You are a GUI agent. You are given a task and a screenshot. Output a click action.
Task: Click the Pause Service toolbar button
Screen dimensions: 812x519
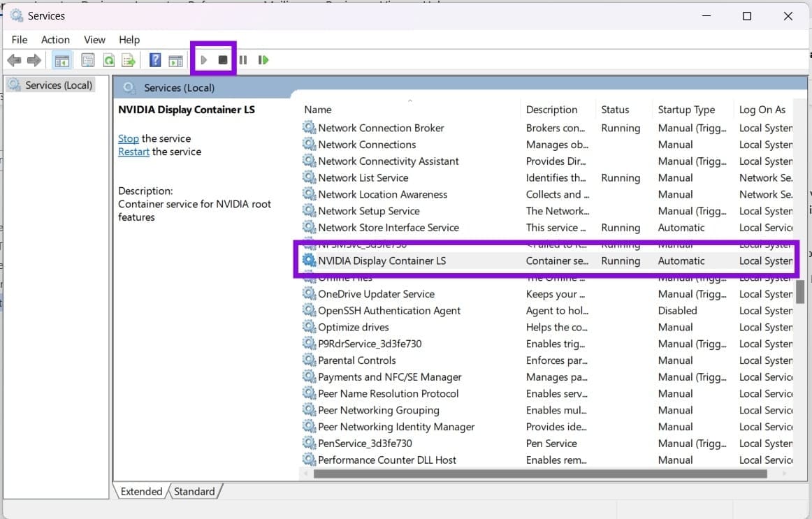point(243,60)
